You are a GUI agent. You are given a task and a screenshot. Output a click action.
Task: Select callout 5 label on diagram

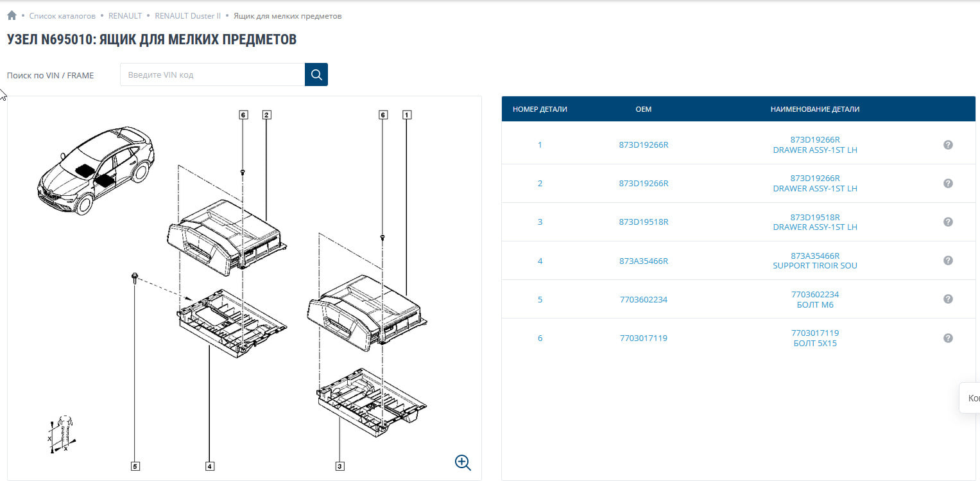(135, 466)
